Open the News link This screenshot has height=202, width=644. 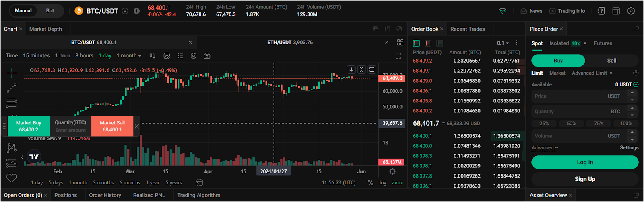point(531,11)
